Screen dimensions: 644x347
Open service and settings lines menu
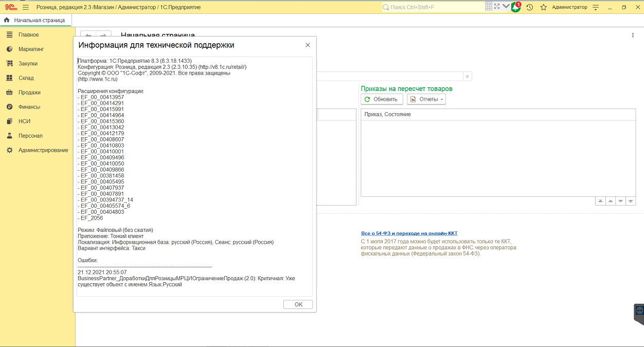[596, 7]
